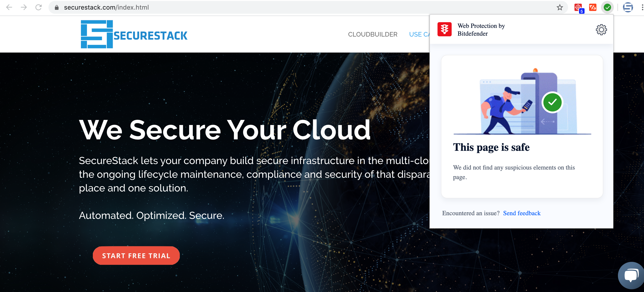Open Bitdefender settings gear
Screen dimensions: 644x292
[x=601, y=30]
